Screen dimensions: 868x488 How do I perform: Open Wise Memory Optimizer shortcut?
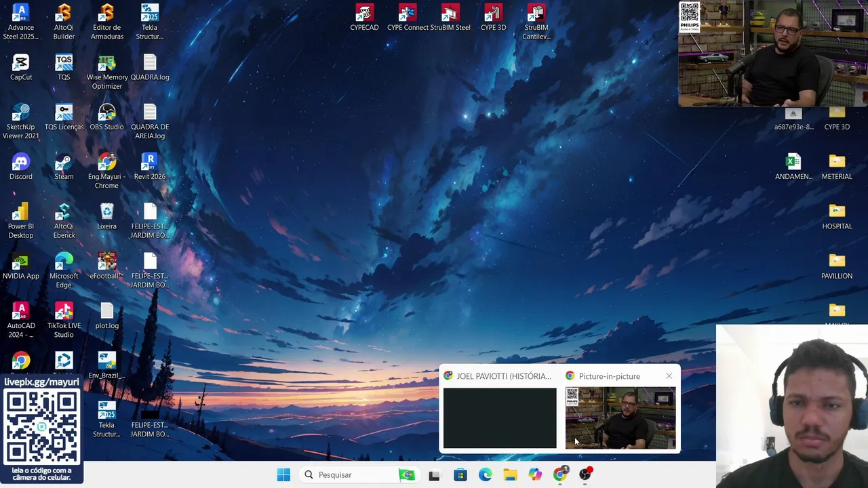tap(106, 72)
